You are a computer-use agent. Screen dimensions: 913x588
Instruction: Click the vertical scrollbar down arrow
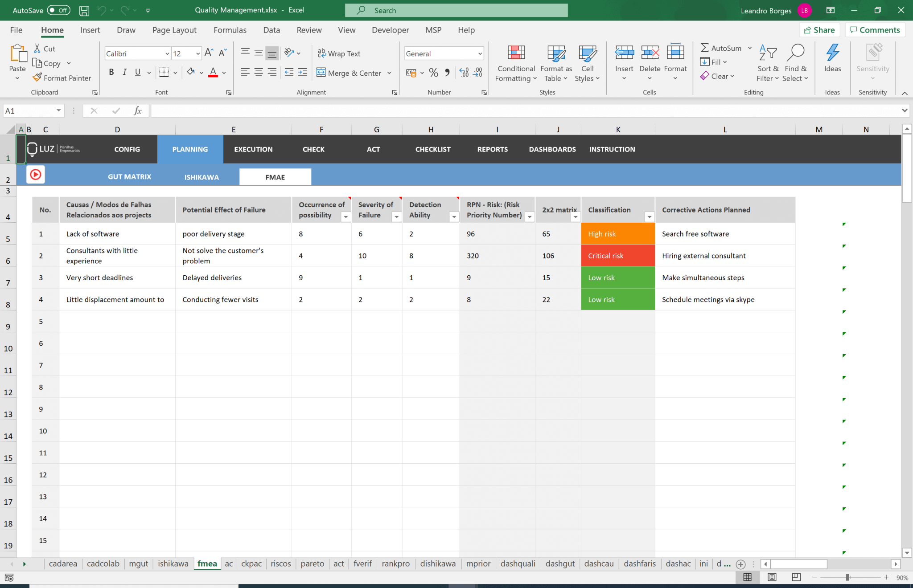(907, 553)
